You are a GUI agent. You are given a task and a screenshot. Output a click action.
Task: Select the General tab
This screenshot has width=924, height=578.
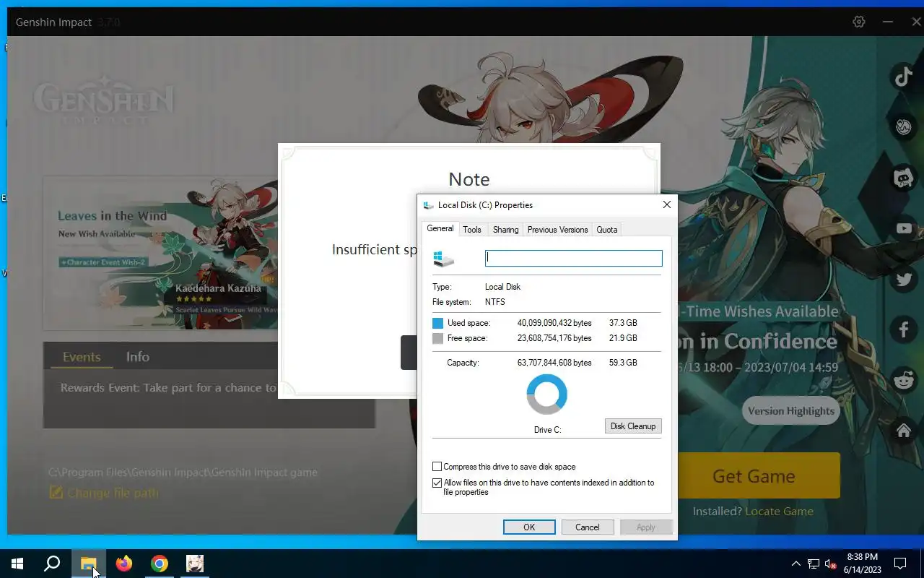point(440,228)
